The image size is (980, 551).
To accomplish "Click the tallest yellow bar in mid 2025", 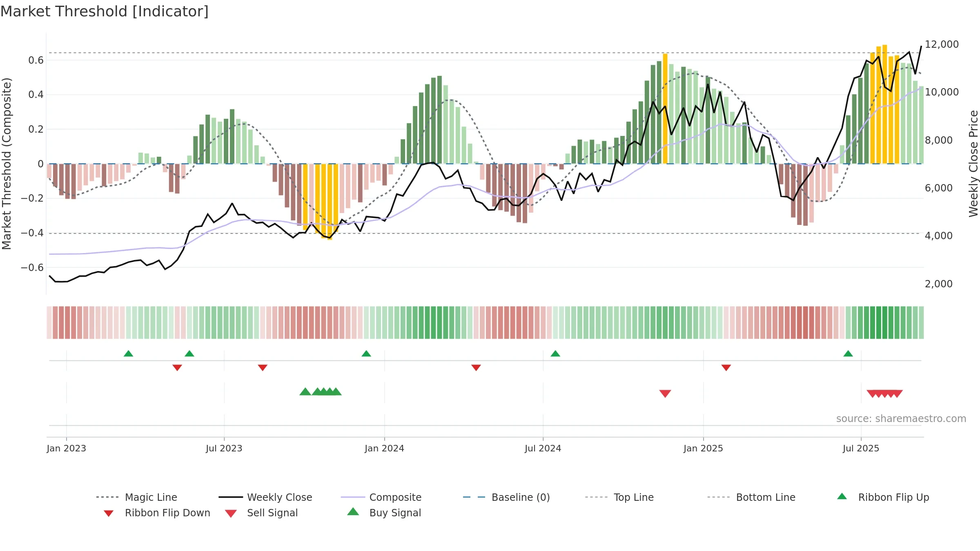I will (884, 104).
